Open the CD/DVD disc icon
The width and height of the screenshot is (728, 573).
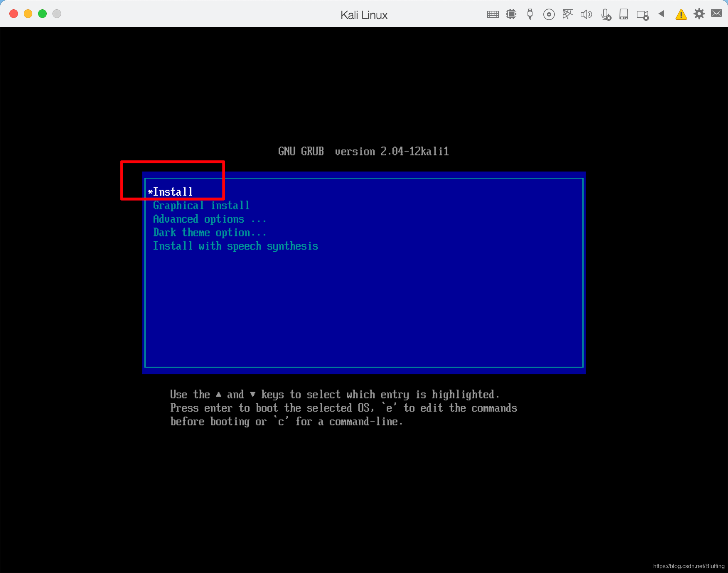[x=549, y=14]
